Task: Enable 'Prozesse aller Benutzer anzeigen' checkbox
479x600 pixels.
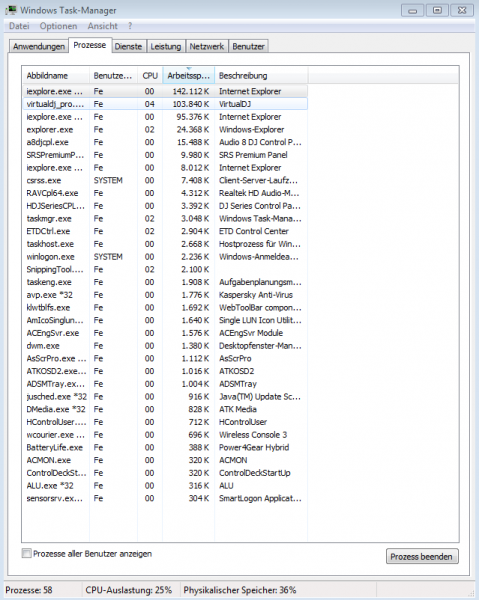Action: point(26,553)
